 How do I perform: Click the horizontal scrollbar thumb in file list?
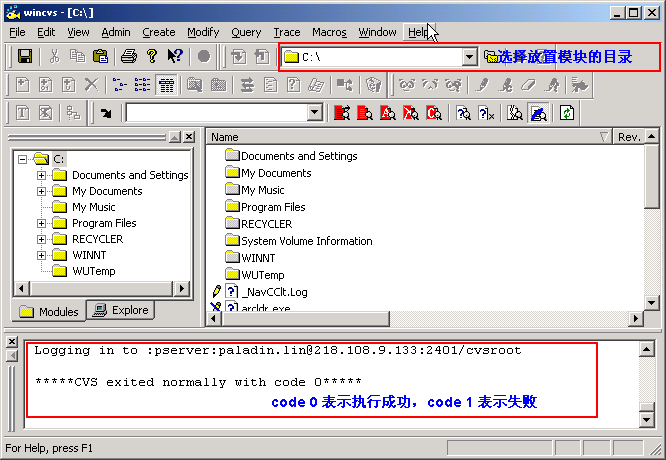306,318
